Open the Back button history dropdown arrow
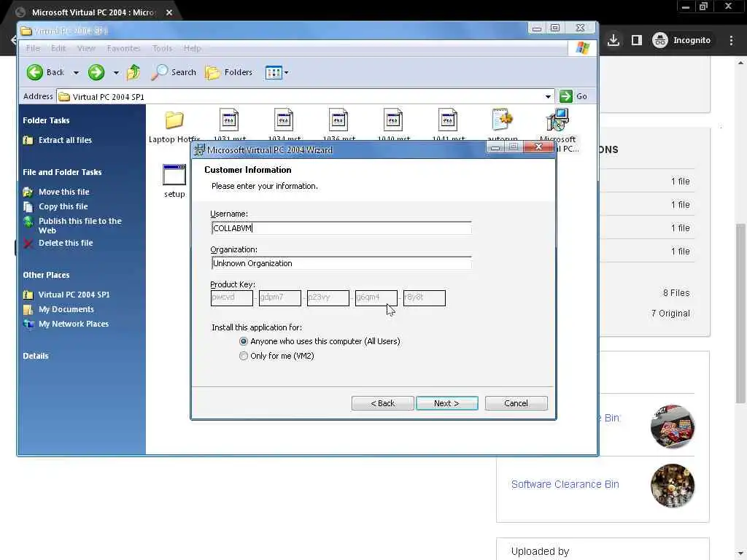 pos(76,73)
